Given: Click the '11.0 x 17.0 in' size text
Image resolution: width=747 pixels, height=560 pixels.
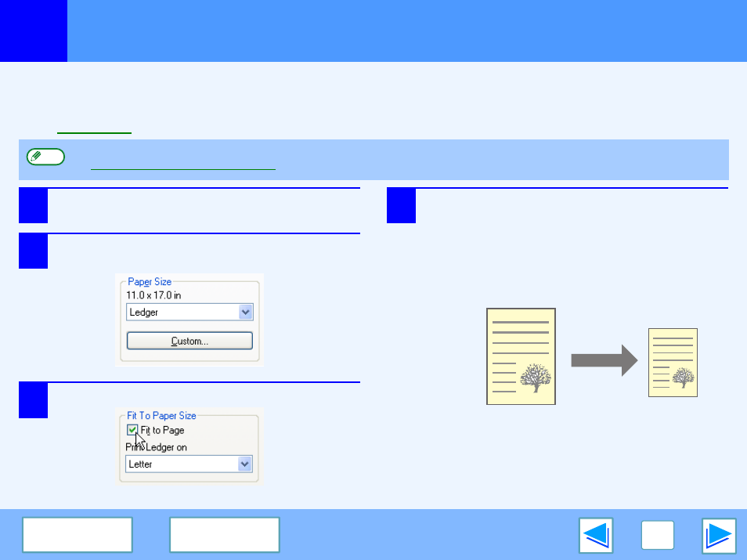Looking at the screenshot, I should point(153,295).
